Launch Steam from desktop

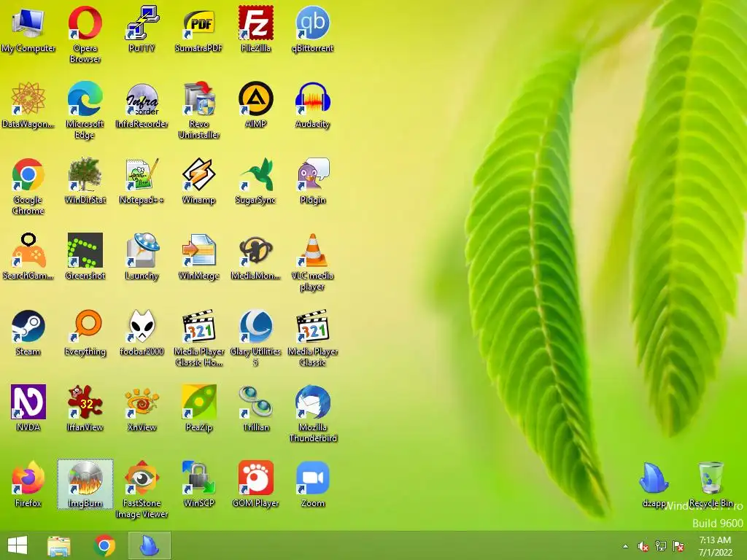point(28,332)
